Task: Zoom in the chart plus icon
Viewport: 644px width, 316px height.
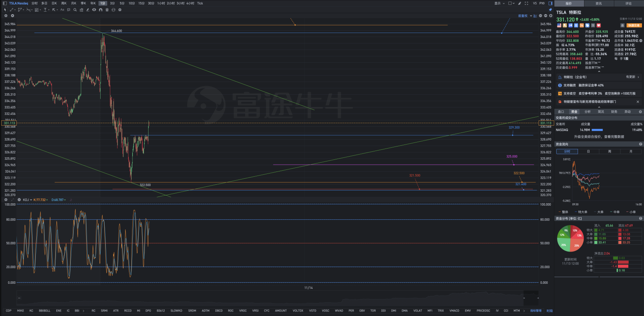Action: coord(551,16)
